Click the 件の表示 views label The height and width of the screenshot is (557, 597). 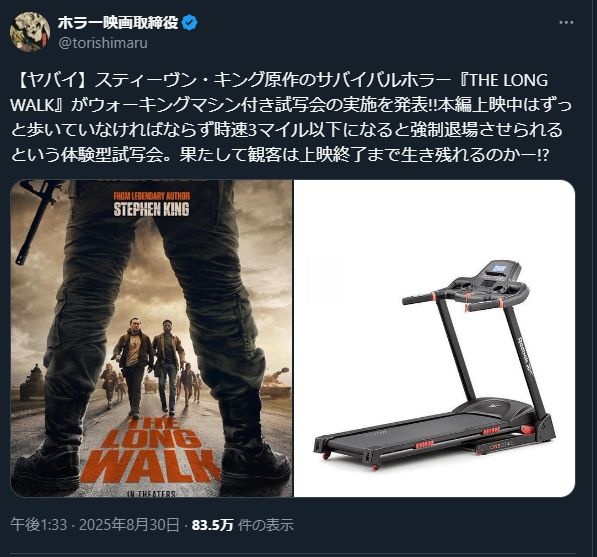tap(266, 525)
